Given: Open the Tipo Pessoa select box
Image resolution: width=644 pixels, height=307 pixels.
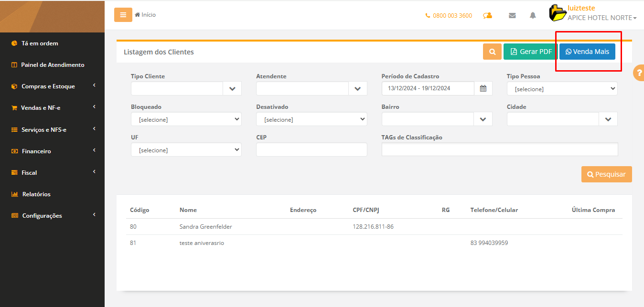Looking at the screenshot, I should coord(562,89).
